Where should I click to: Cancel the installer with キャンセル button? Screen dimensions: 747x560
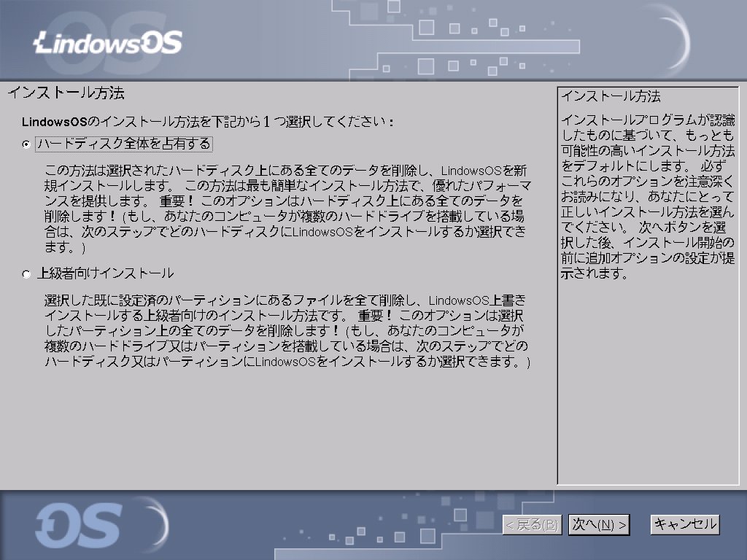685,525
